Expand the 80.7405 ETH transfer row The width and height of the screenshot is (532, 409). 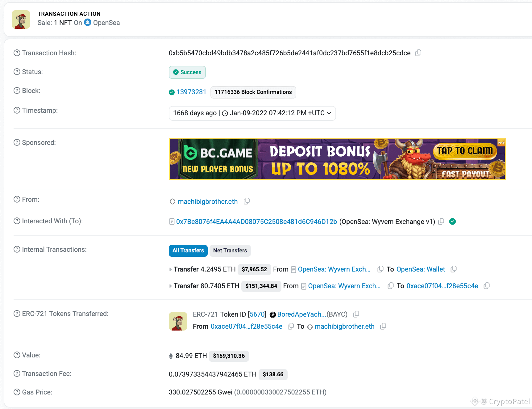(x=171, y=286)
